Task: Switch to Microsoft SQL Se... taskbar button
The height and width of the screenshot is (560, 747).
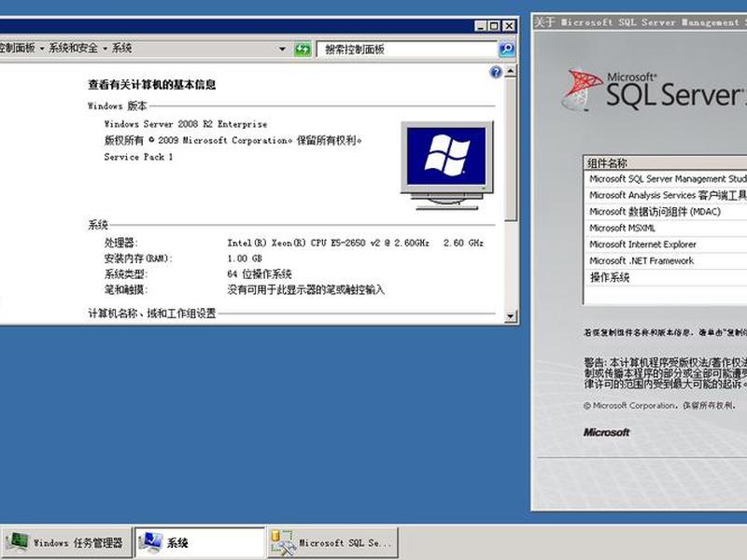Action: (333, 542)
